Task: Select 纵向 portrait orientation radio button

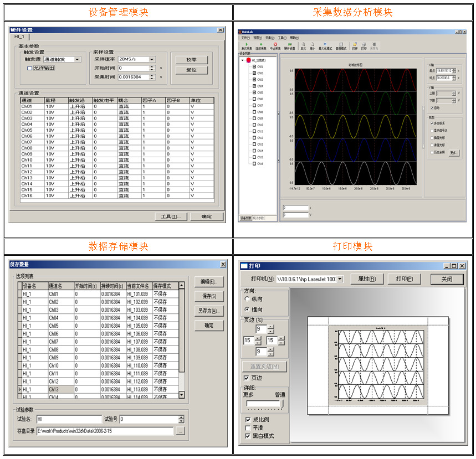Action: [x=247, y=299]
